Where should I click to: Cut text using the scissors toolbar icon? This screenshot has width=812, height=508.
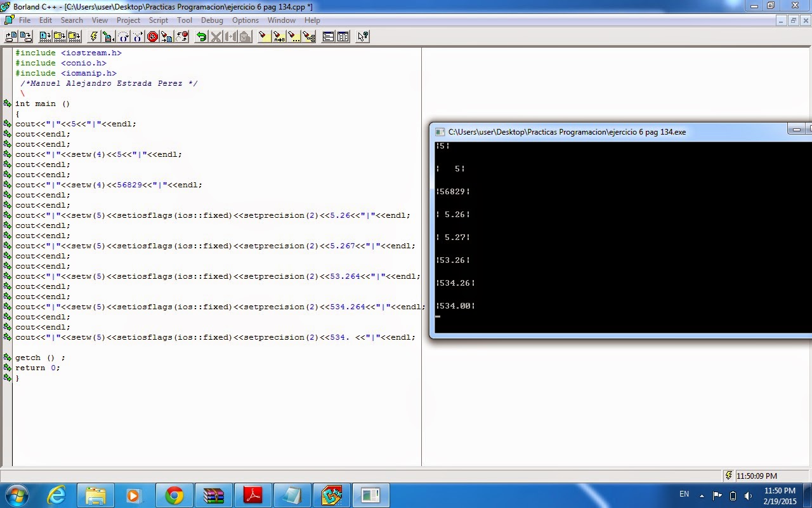coord(214,36)
